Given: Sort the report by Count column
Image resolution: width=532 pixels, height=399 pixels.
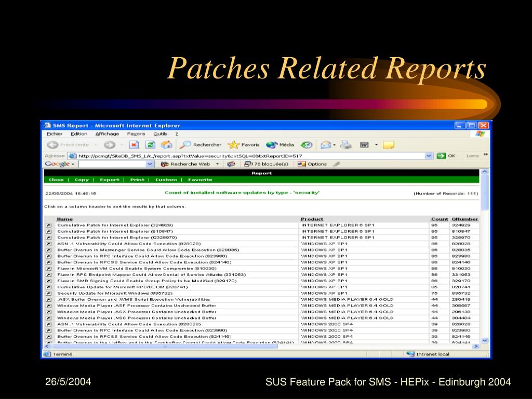Looking at the screenshot, I should [440, 219].
